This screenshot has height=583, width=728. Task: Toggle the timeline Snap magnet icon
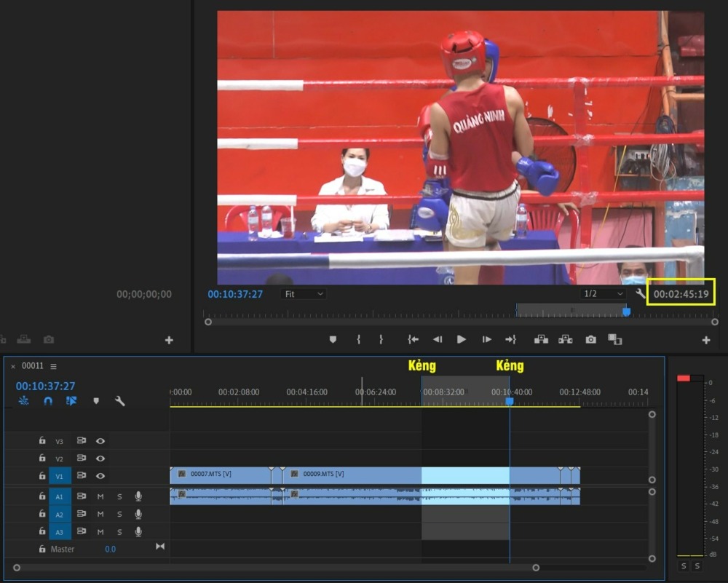click(48, 401)
